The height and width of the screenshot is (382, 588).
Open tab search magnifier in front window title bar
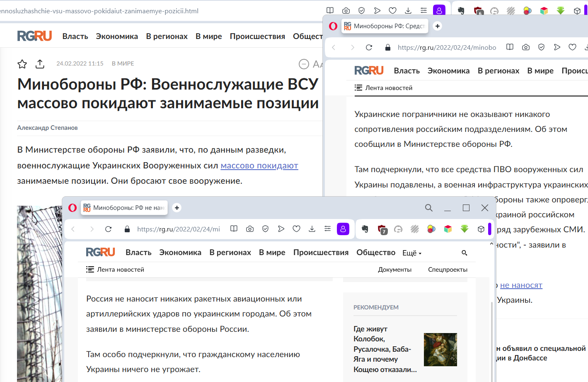point(429,208)
